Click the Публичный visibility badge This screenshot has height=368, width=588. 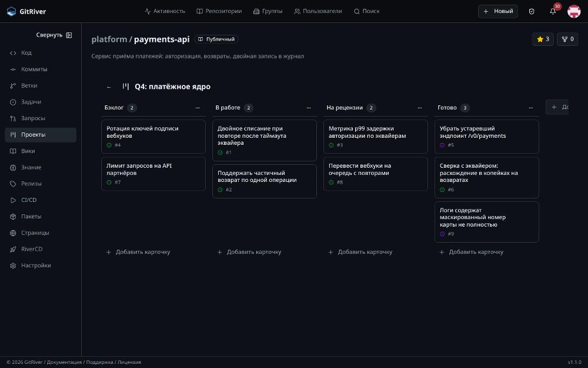pyautogui.click(x=216, y=39)
